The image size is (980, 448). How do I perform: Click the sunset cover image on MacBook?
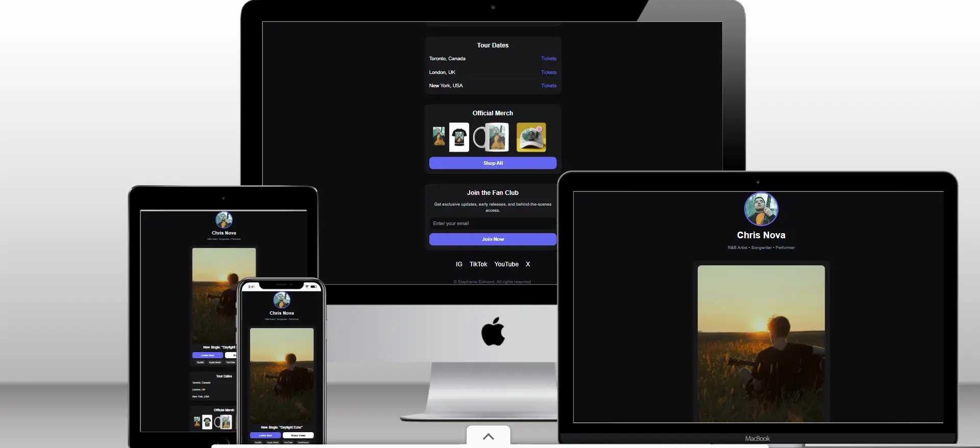[761, 343]
